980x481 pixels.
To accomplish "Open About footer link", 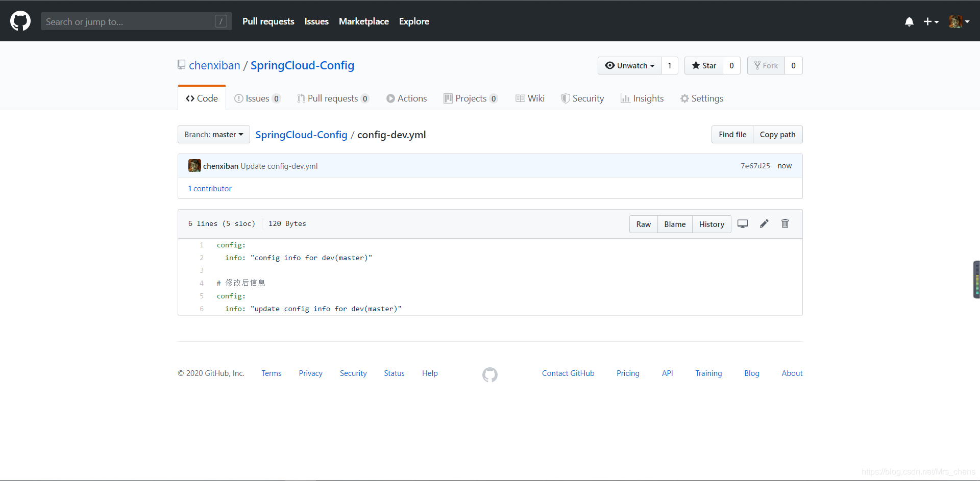I will point(792,373).
